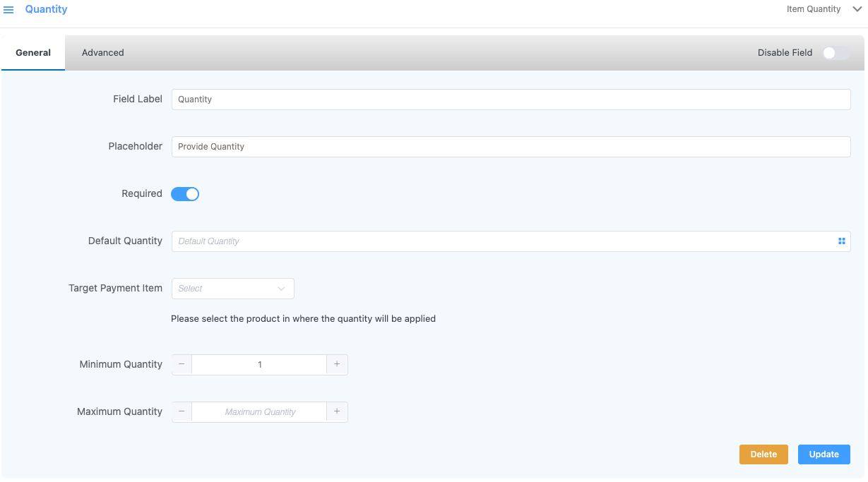Click the Quantity header title
Image resolution: width=868 pixels, height=482 pixels.
click(47, 10)
